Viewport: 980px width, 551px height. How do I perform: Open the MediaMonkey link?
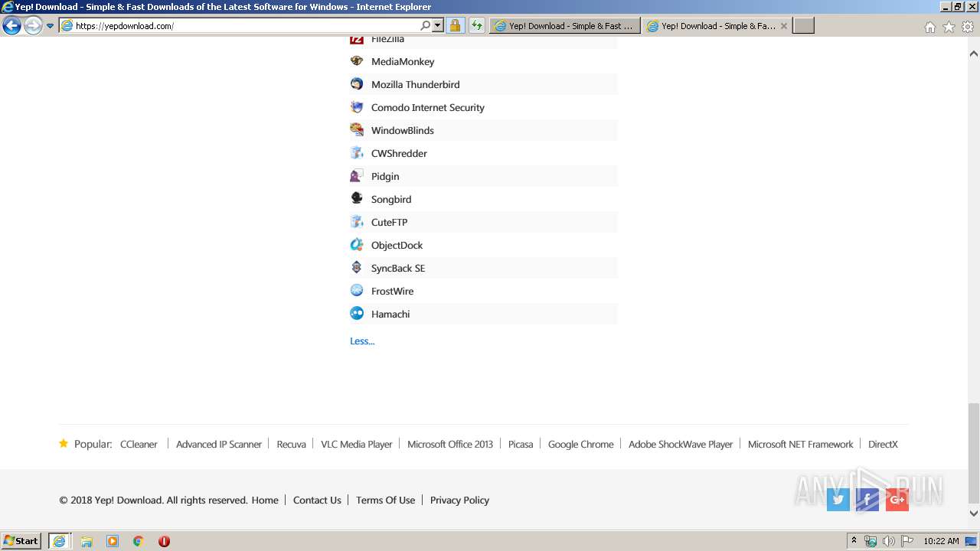(x=403, y=61)
